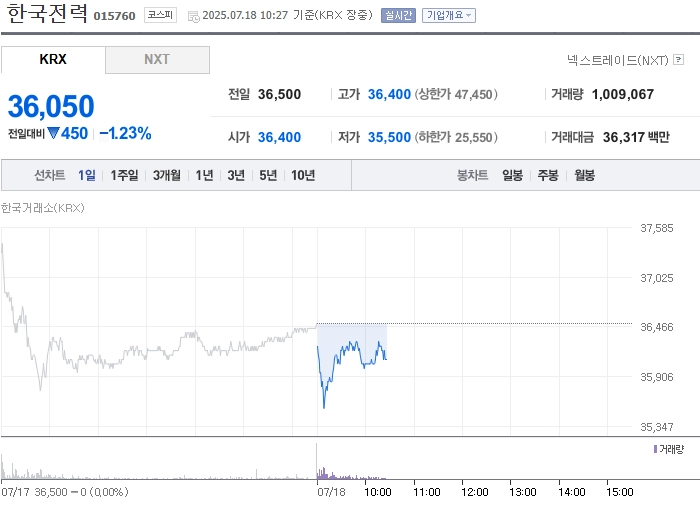This screenshot has width=700, height=505.
Task: Click the current price 36,050
Action: pyautogui.click(x=51, y=106)
